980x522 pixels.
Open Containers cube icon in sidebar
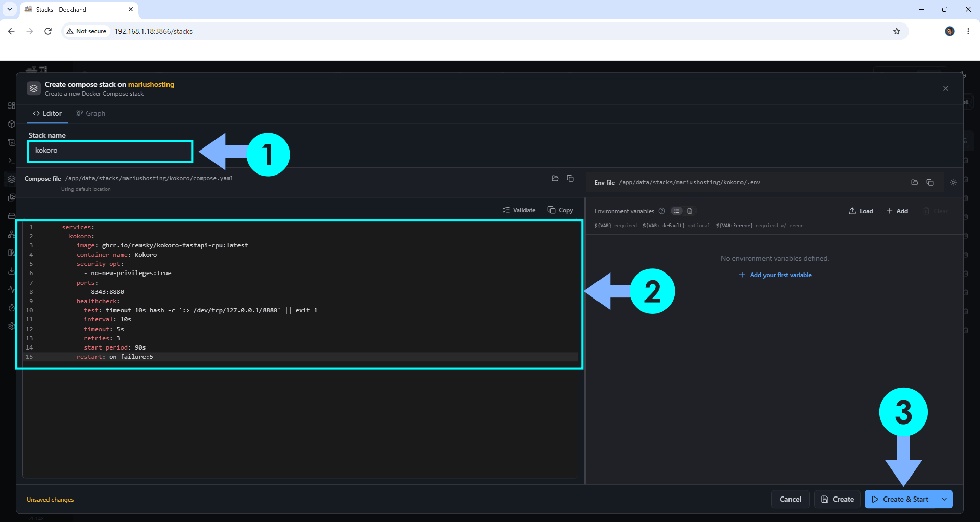pos(11,124)
